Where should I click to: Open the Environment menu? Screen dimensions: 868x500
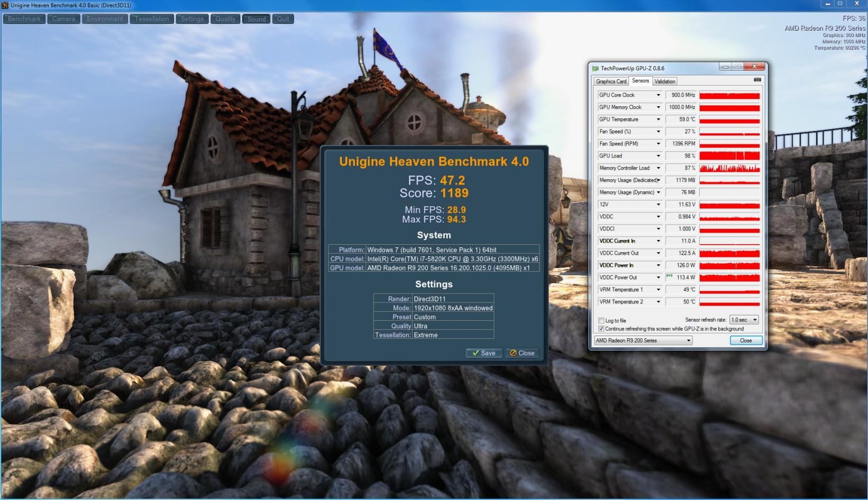[105, 19]
